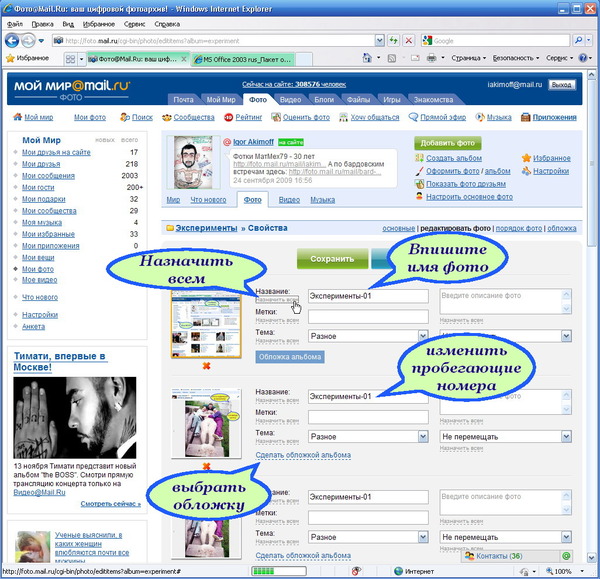Open Прямой эфир chat icon link

pyautogui.click(x=437, y=117)
